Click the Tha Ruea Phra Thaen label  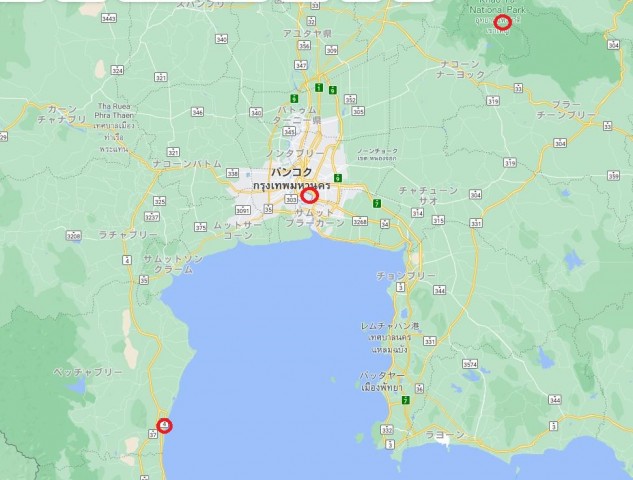tap(114, 111)
